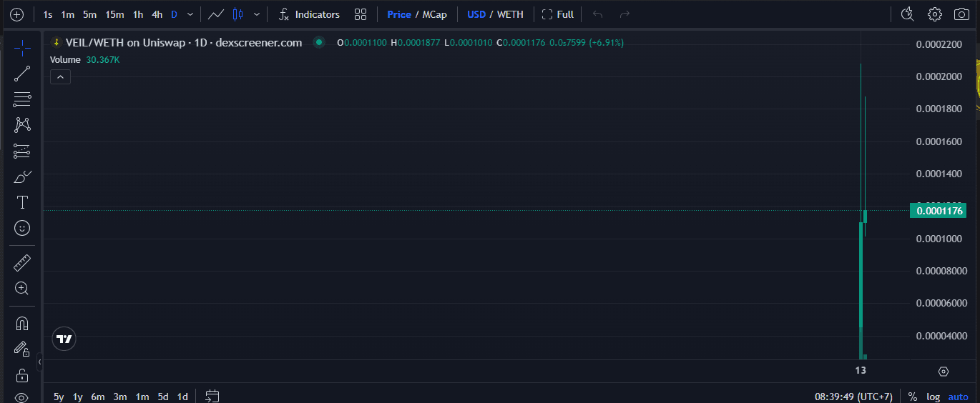The image size is (980, 403).
Task: Toggle log scale mode
Action: point(934,397)
